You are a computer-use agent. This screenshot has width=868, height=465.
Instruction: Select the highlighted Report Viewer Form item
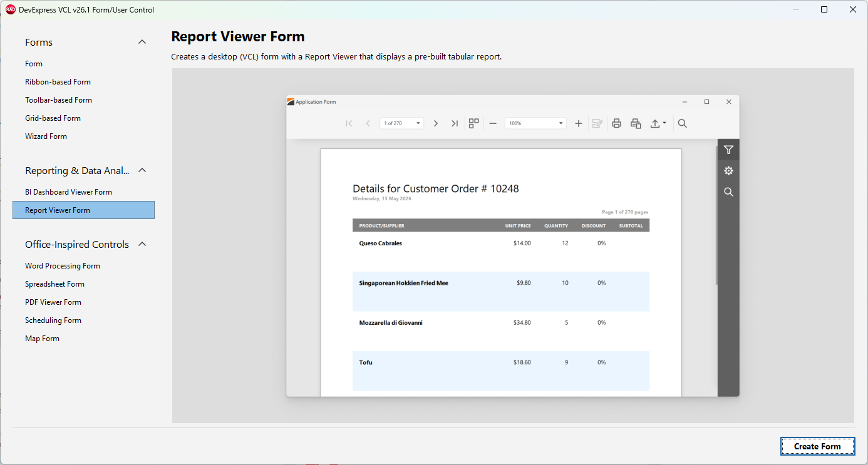[x=83, y=210]
